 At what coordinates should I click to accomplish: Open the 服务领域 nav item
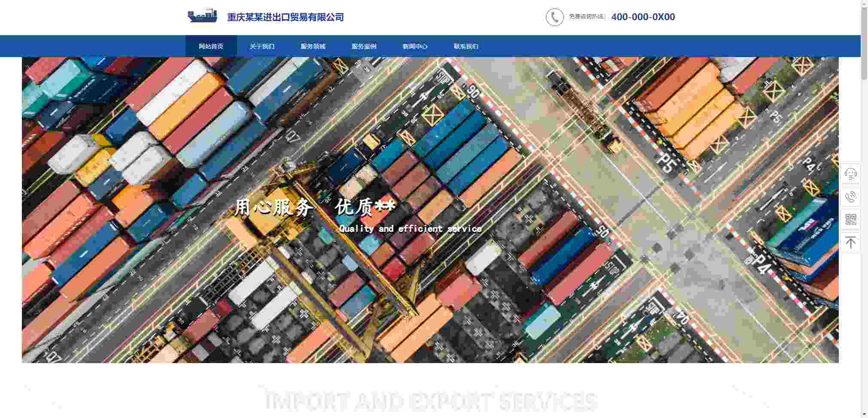point(313,46)
